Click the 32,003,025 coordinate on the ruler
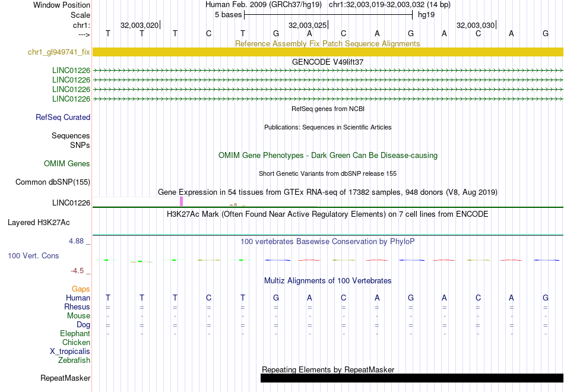 (x=308, y=25)
